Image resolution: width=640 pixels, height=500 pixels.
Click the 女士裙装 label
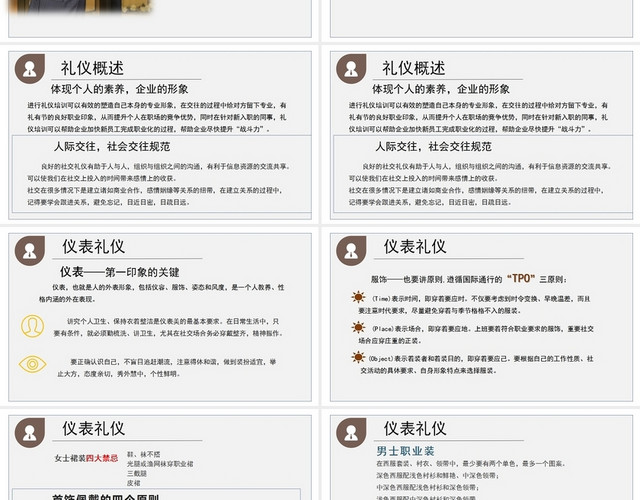point(70,458)
